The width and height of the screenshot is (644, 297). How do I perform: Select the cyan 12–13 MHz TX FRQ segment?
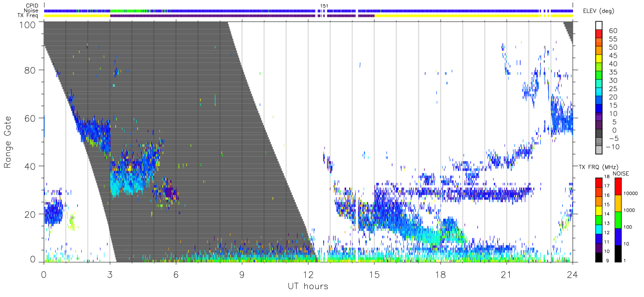click(x=599, y=228)
